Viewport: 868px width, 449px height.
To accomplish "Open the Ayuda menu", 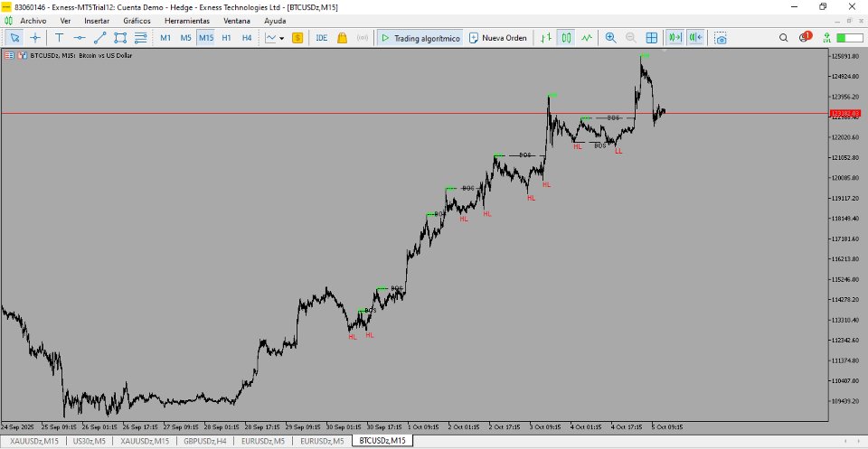I will 275,21.
